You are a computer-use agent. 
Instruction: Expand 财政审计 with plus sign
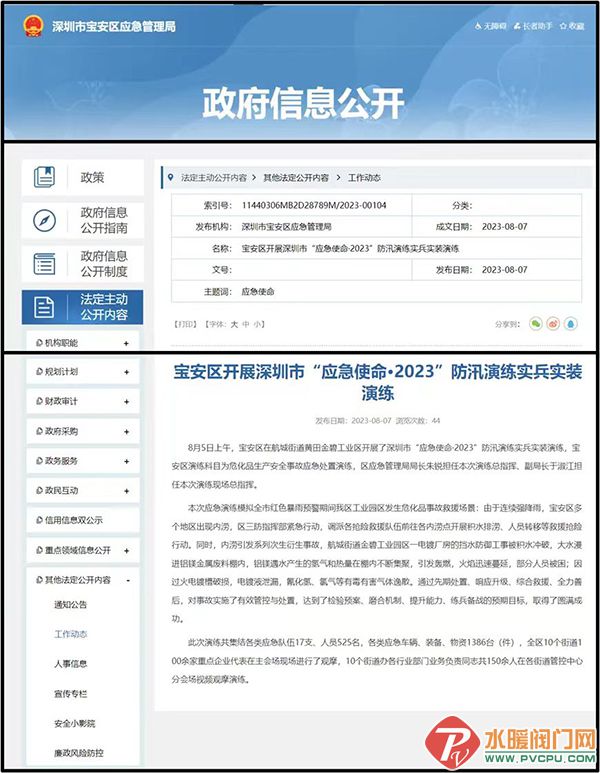tap(127, 402)
